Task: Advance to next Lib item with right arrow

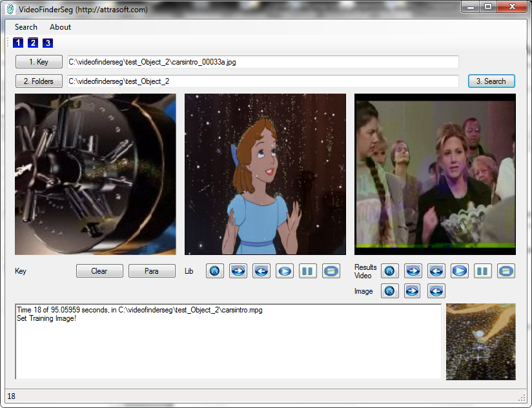Action: [x=238, y=271]
